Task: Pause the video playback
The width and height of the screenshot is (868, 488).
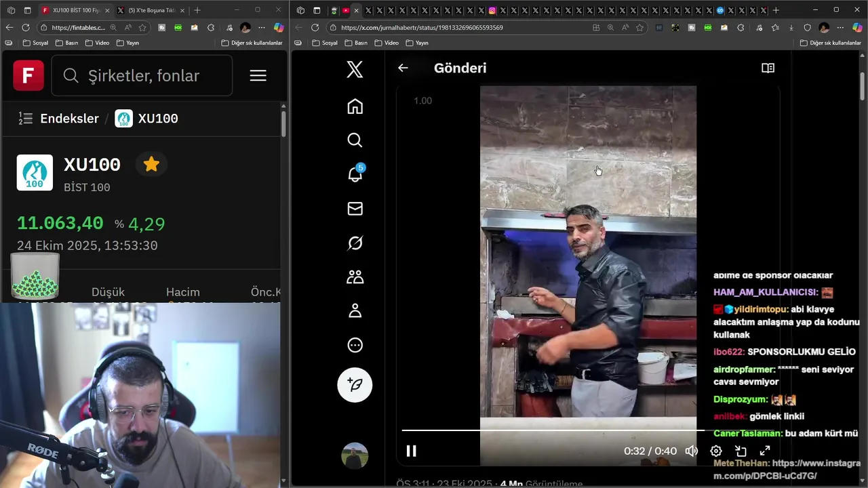Action: coord(411,451)
